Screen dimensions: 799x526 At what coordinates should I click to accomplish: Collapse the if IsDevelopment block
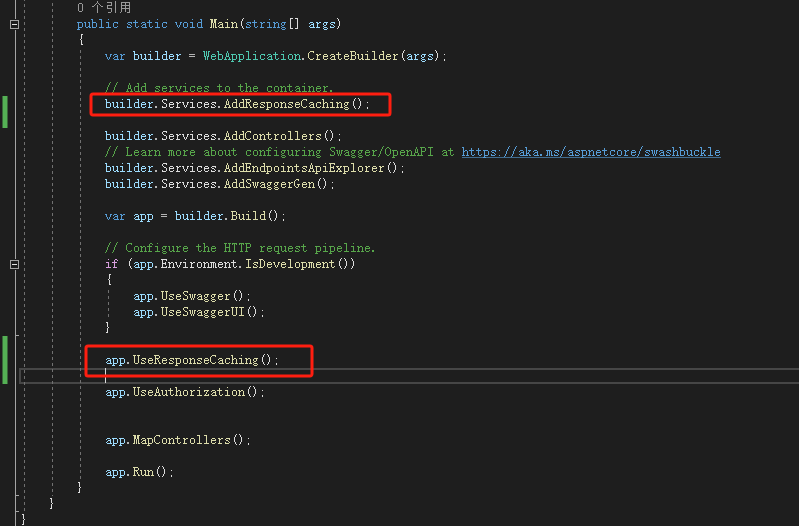(x=14, y=264)
